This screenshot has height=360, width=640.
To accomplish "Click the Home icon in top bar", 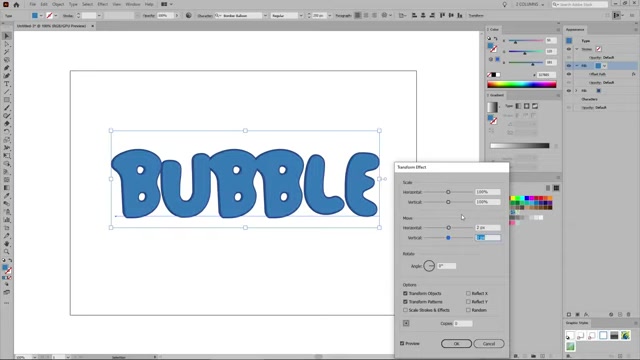I will click(x=16, y=4).
